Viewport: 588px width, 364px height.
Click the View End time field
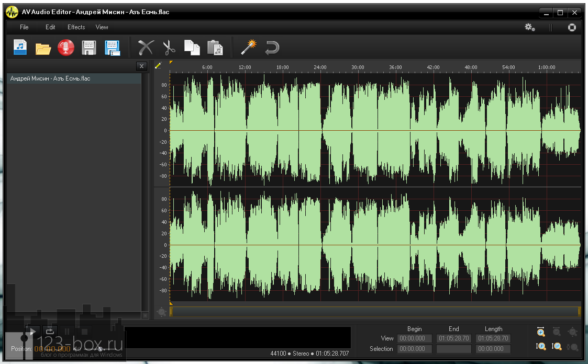(x=454, y=338)
